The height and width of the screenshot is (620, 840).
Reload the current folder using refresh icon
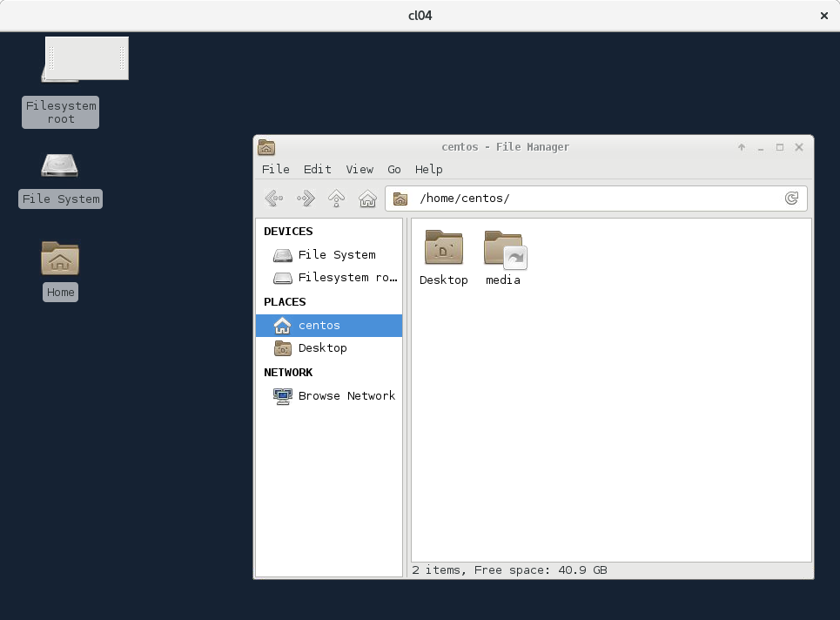point(791,199)
